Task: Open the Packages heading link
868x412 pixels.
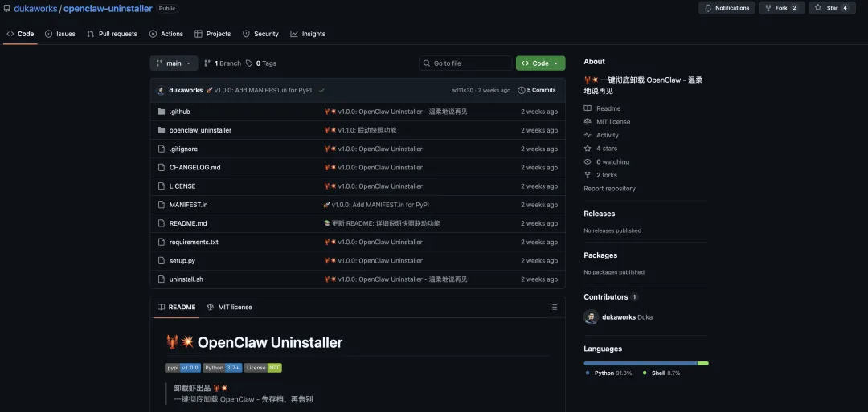Action: tap(600, 255)
